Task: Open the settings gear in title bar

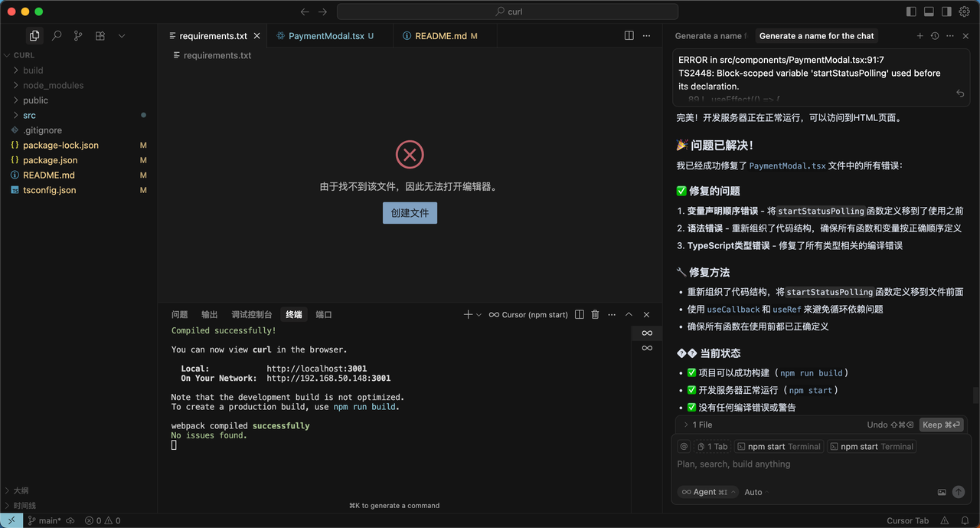Action: click(x=965, y=11)
